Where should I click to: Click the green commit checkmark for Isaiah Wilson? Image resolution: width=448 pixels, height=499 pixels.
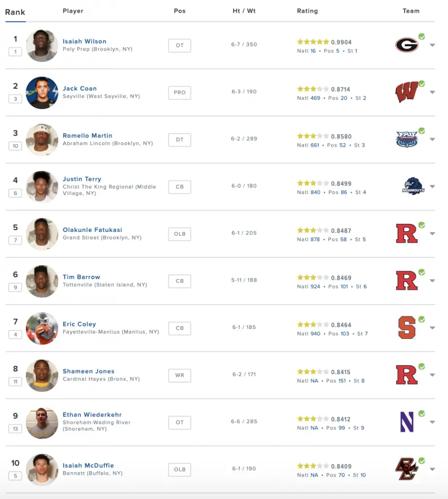tap(422, 37)
